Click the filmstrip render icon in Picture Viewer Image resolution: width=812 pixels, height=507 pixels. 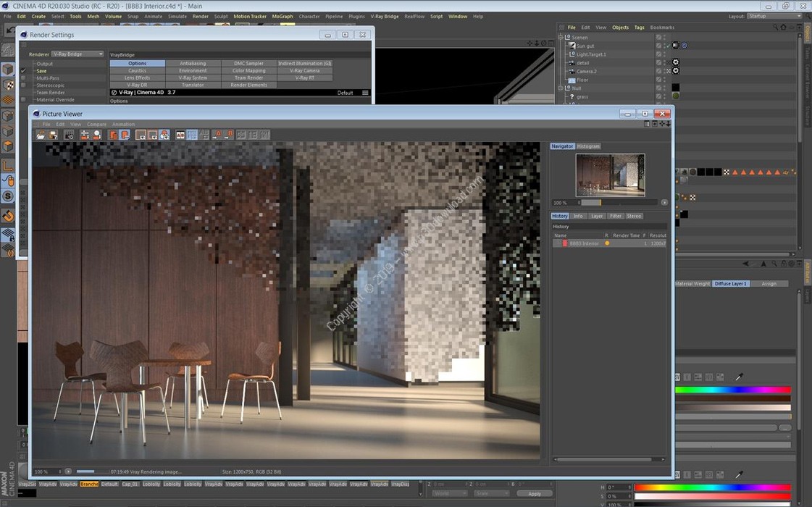tap(69, 135)
